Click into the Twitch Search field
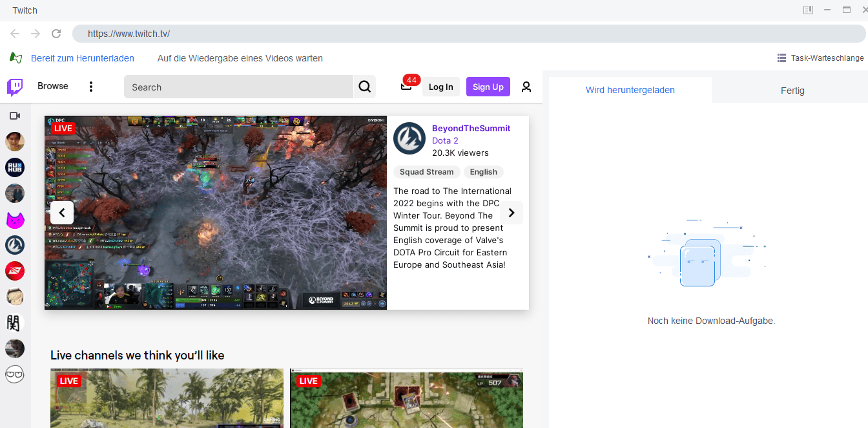The width and height of the screenshot is (868, 428). [239, 87]
